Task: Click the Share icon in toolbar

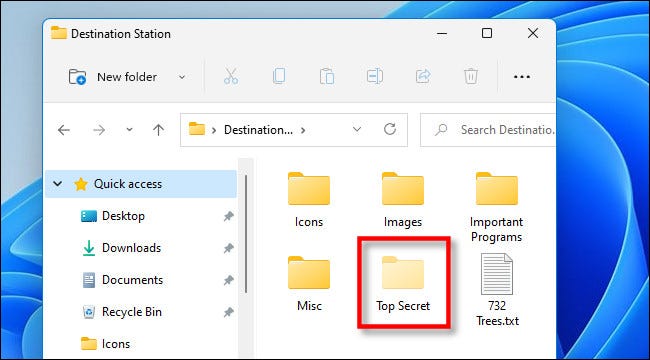Action: [x=423, y=77]
